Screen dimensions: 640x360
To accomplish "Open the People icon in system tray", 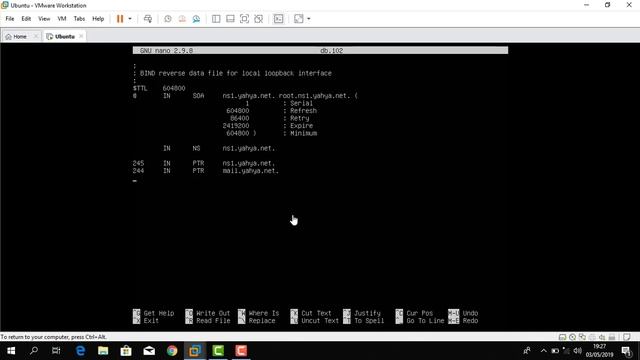I will [527, 351].
